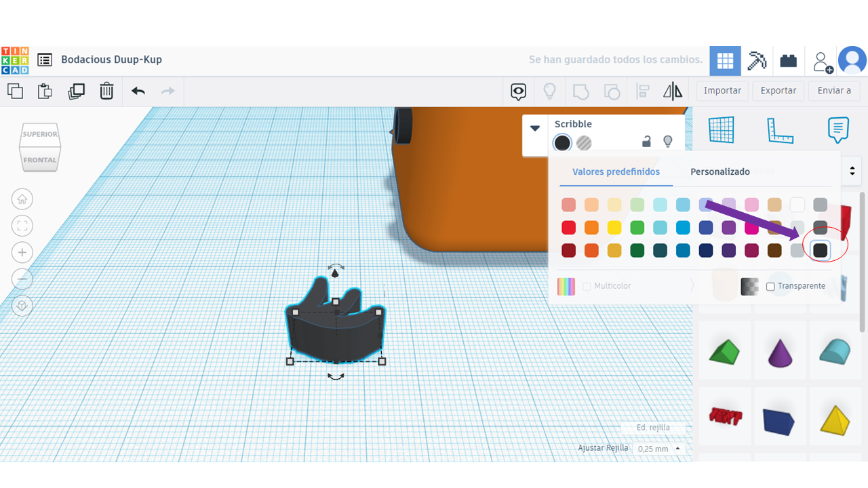Paste with the clipboard icon

[45, 91]
